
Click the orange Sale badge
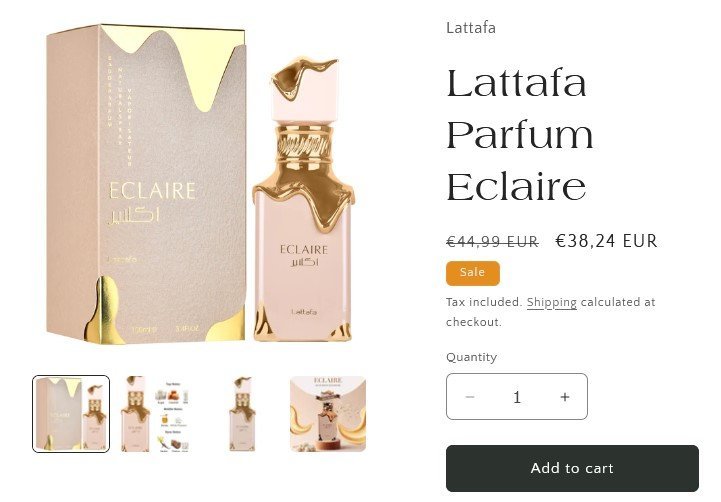[x=473, y=273]
